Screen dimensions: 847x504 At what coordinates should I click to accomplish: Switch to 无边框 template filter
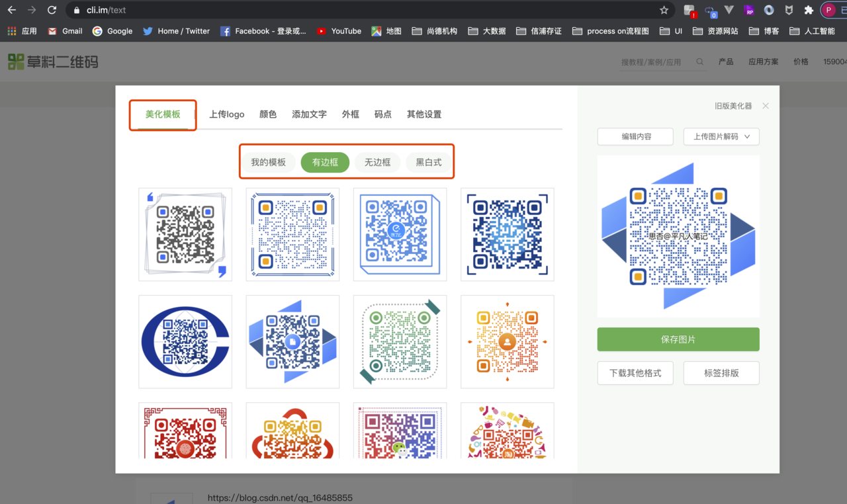pyautogui.click(x=377, y=162)
